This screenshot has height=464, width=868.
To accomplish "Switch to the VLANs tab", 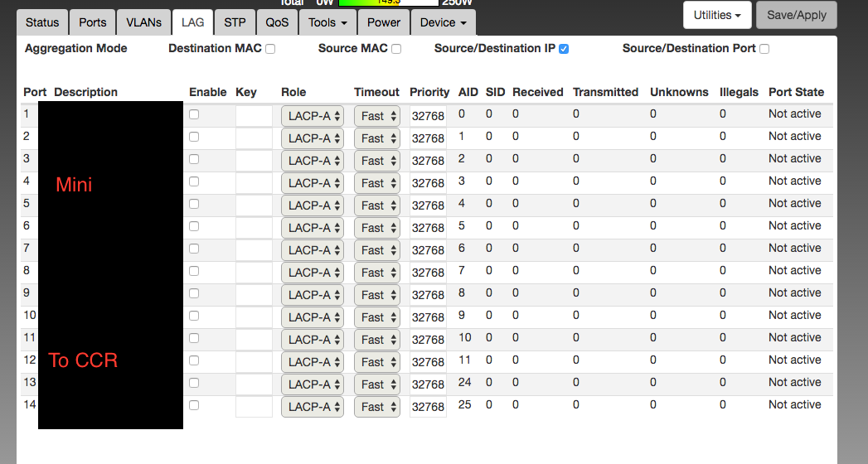I will [x=143, y=22].
